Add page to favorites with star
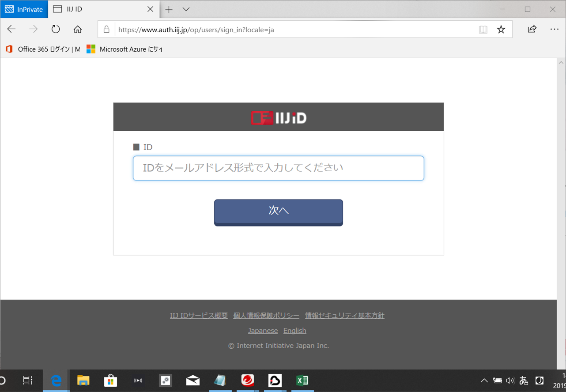 pyautogui.click(x=501, y=30)
